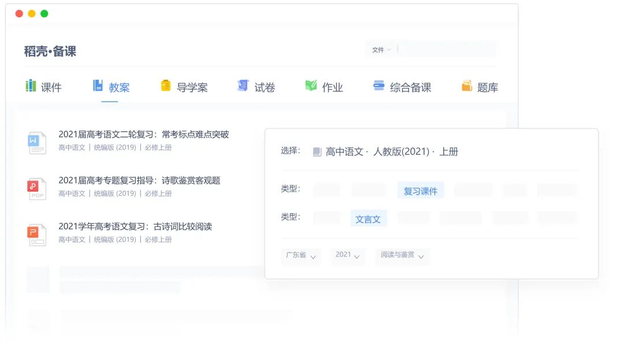Click the PDF icon next to 诗歌鉴赏客观题
624x364 pixels.
(37, 188)
